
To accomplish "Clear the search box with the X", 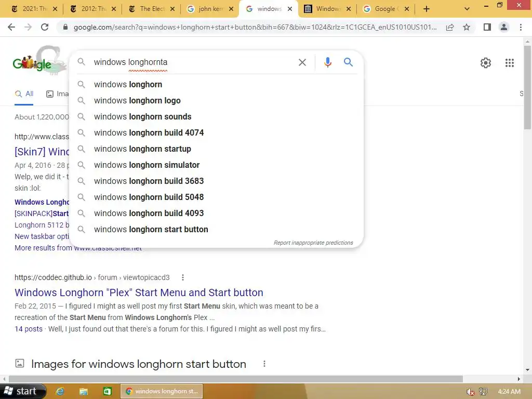I will [x=302, y=62].
